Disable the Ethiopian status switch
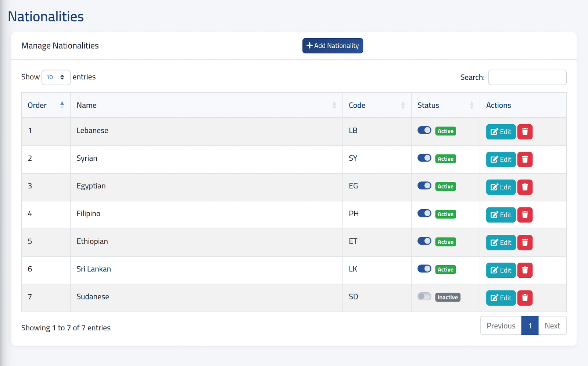The width and height of the screenshot is (588, 366). (x=424, y=241)
